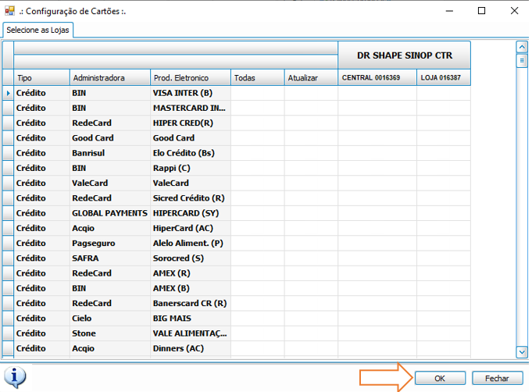Click the HIPERCARD (SY) cell

191,213
